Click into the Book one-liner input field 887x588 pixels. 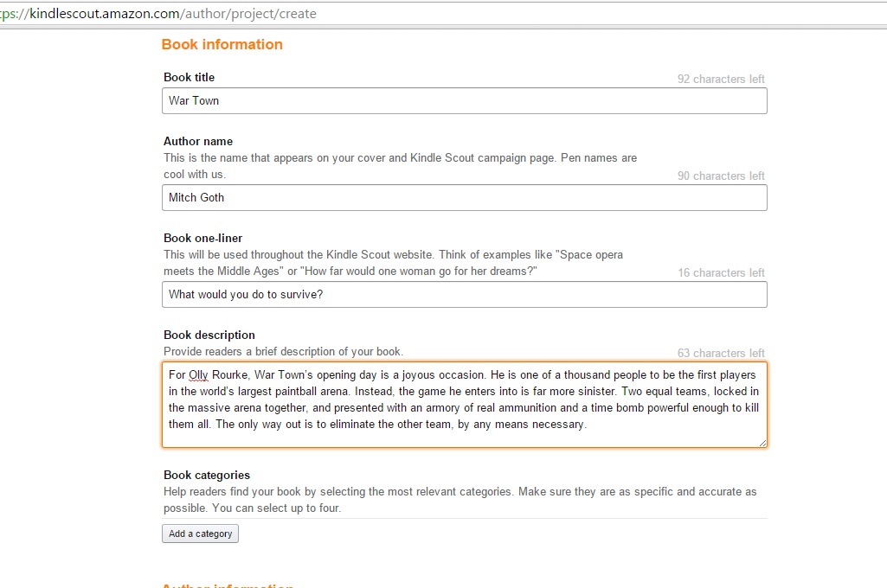point(464,295)
